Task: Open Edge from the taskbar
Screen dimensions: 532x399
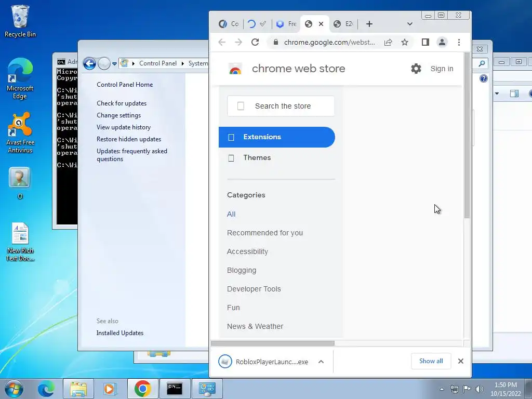Action: (46, 389)
